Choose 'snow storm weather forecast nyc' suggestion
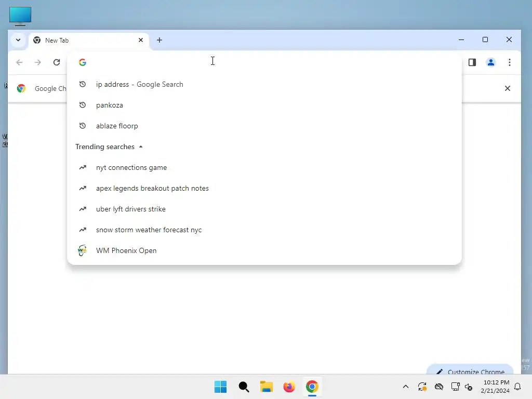 264,230
